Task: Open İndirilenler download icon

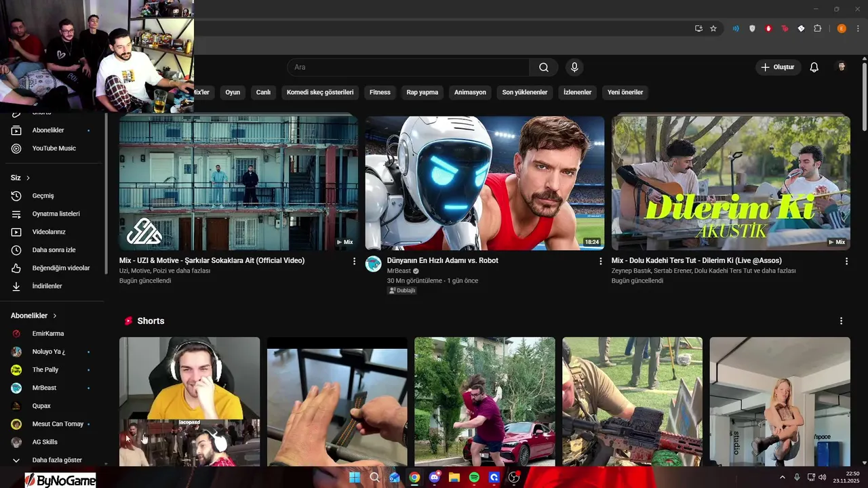Action: point(16,287)
